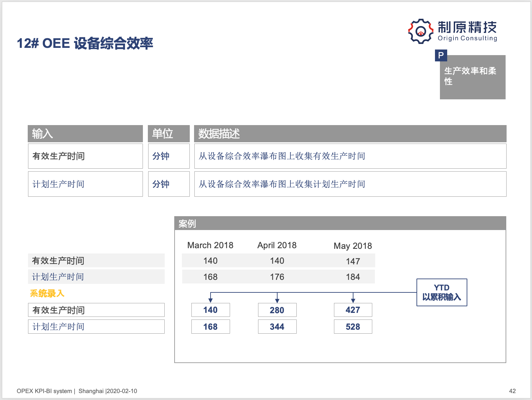Select the slide title 12# OEE 设备综合效率

(x=85, y=44)
